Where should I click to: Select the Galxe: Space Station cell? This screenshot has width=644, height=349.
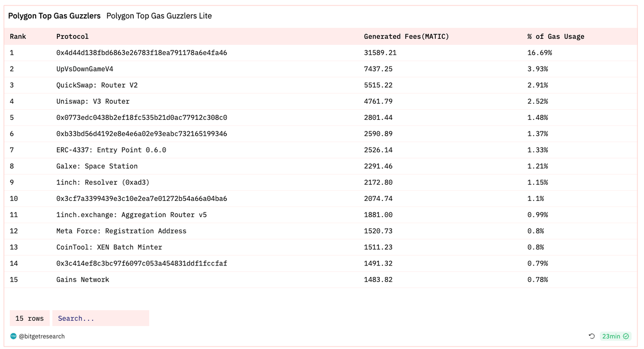click(x=97, y=166)
